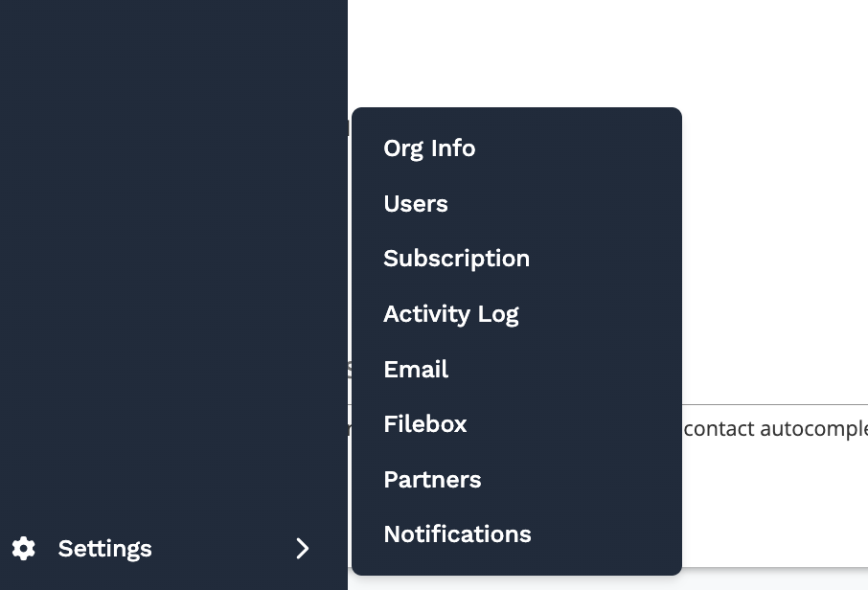Viewport: 868px width, 590px height.
Task: Open Org Info from the settings submenu
Action: pos(429,148)
